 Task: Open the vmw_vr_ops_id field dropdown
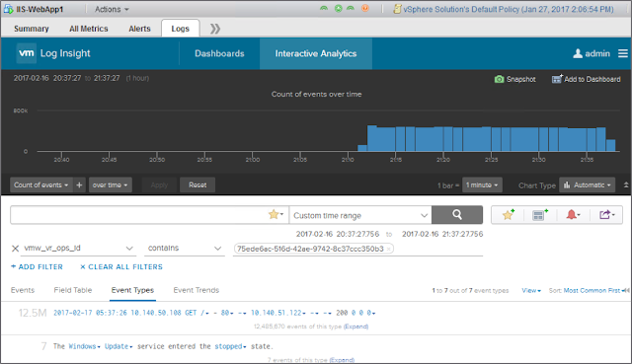[78, 248]
